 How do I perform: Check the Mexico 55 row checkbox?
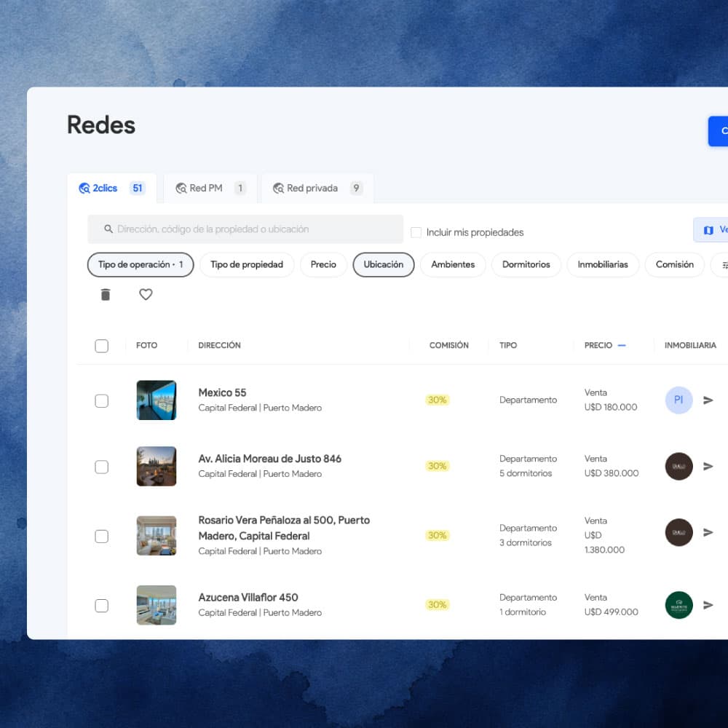pyautogui.click(x=102, y=400)
